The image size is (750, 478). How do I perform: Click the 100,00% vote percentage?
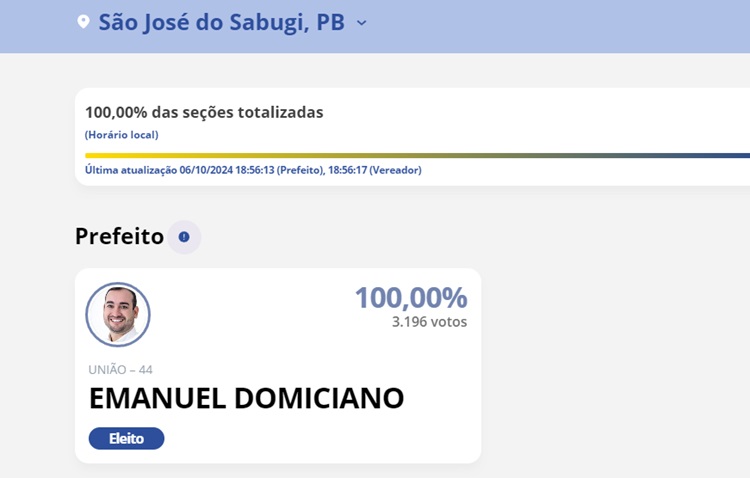pos(410,297)
